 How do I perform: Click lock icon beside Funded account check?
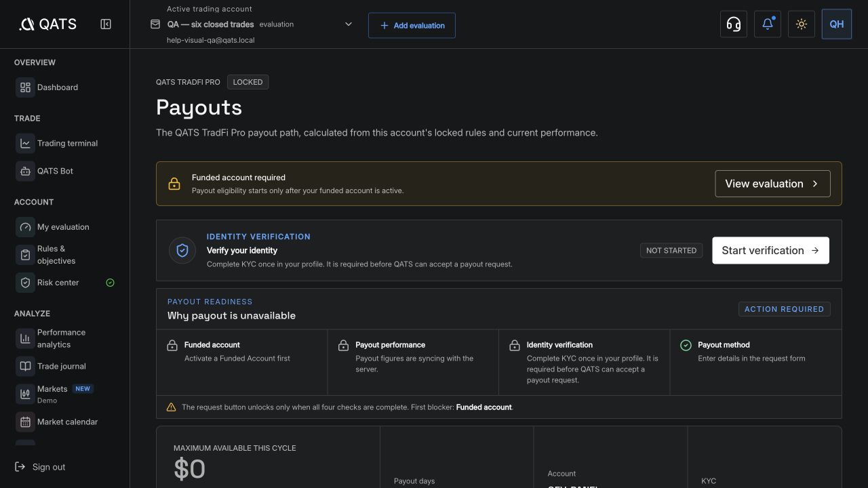[x=172, y=346]
